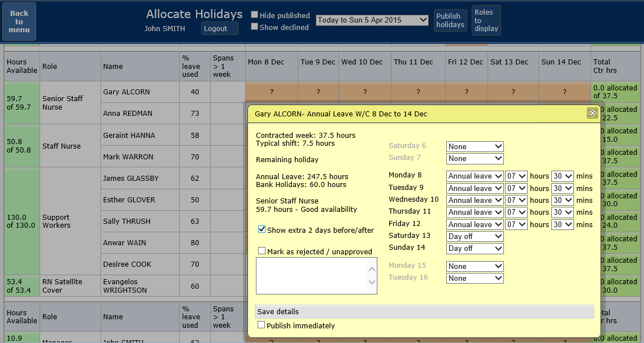
Task: Click the Support Workers role cell
Action: click(x=70, y=221)
